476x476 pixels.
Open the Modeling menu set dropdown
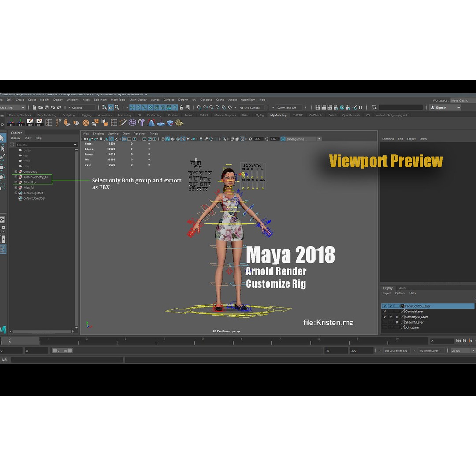(x=12, y=108)
